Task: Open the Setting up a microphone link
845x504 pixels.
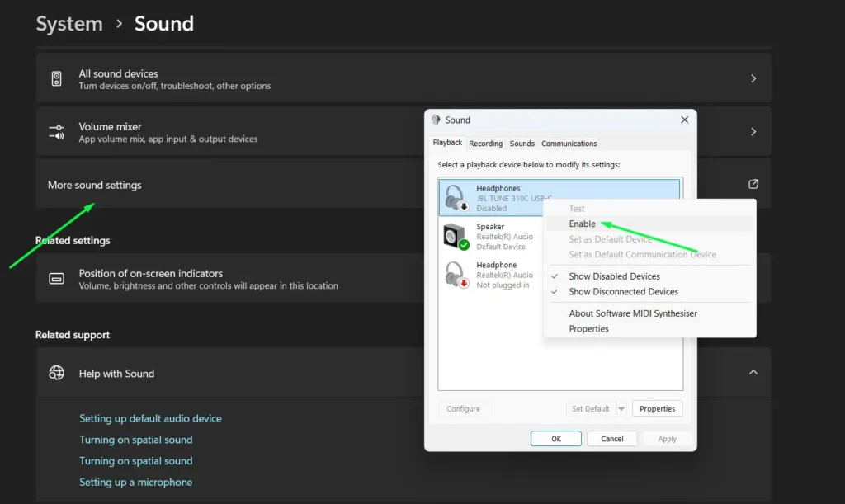Action: point(135,482)
